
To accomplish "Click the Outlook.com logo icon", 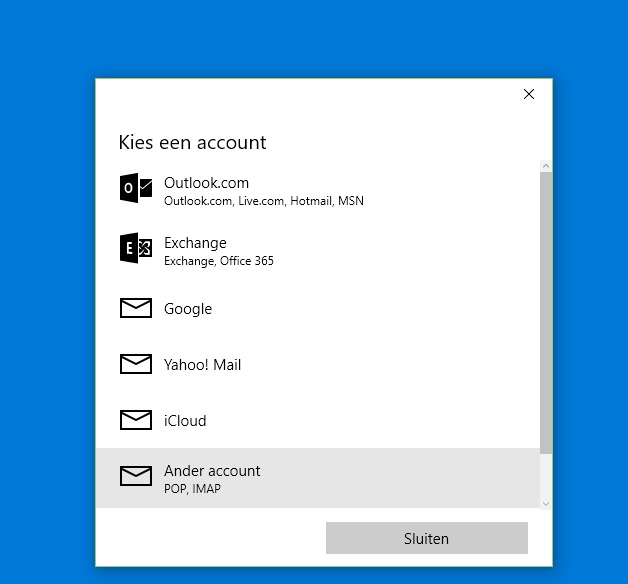I will point(136,188).
